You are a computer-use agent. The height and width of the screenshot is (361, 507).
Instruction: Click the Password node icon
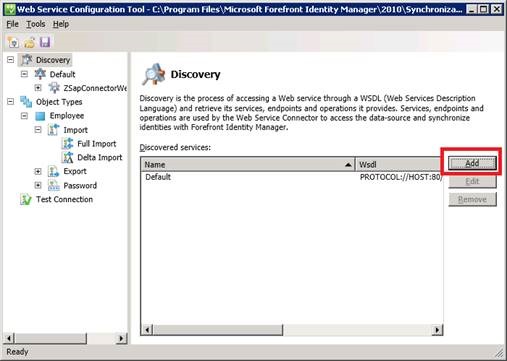(54, 185)
